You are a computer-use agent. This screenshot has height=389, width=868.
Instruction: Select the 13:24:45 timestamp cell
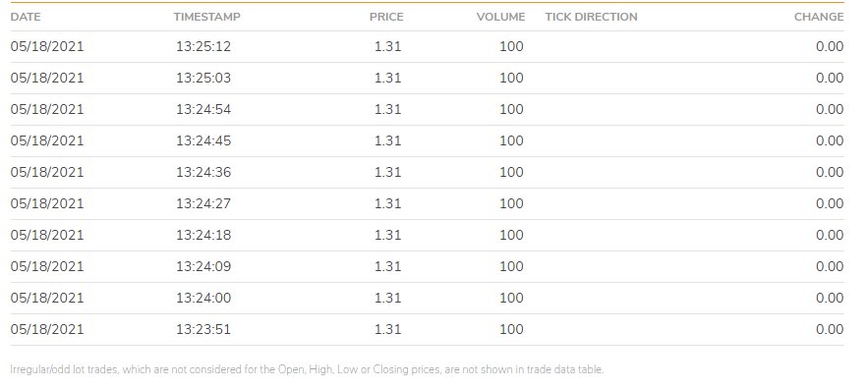[203, 141]
